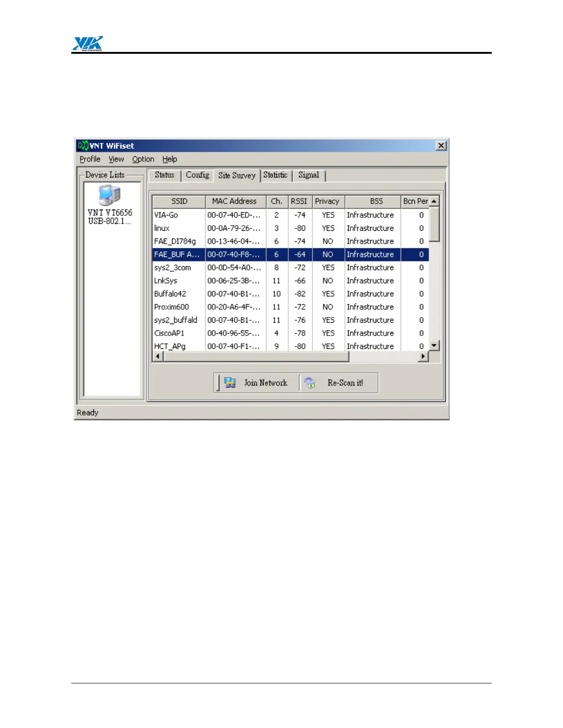Select the highlighted FAE_BUF A... network
The width and height of the screenshot is (563, 728).
coord(291,254)
